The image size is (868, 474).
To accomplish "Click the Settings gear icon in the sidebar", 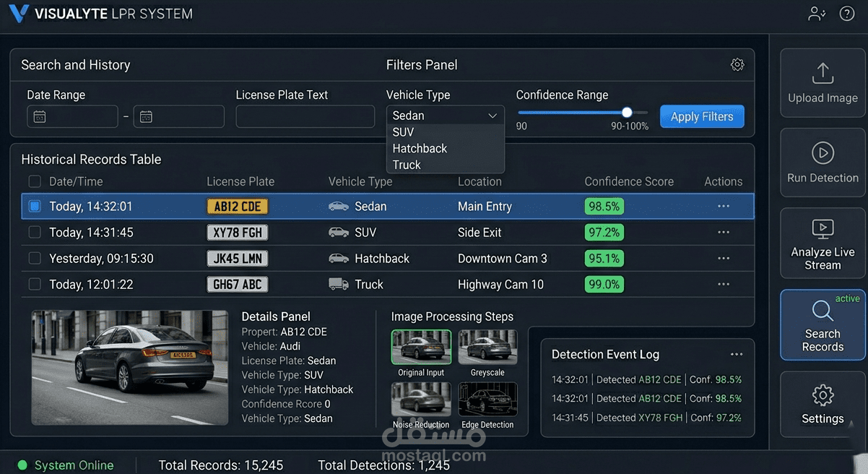I will point(823,395).
